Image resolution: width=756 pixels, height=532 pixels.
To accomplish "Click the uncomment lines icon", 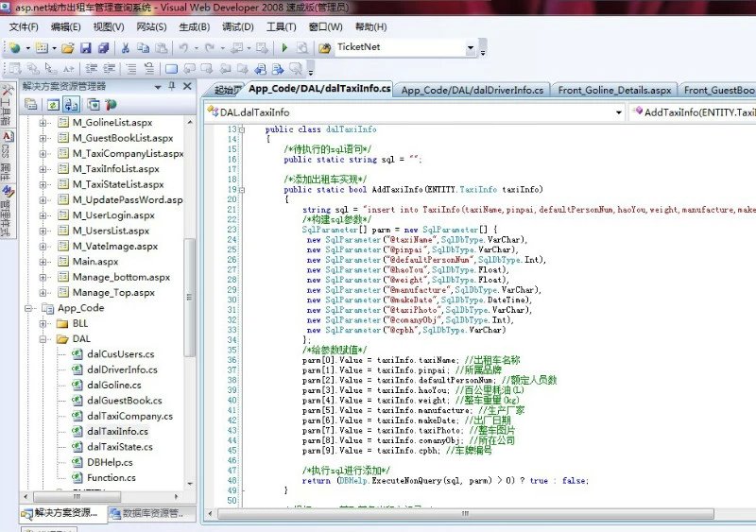I will click(x=149, y=69).
